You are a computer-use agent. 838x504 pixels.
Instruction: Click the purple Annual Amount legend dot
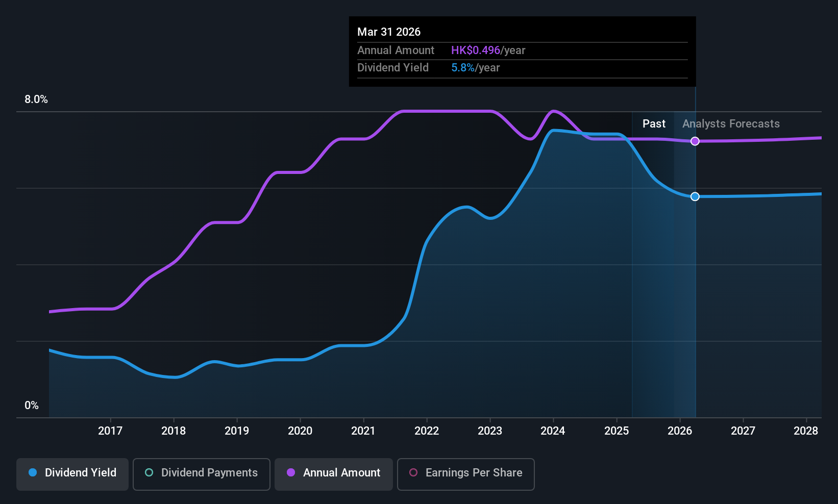pyautogui.click(x=291, y=472)
